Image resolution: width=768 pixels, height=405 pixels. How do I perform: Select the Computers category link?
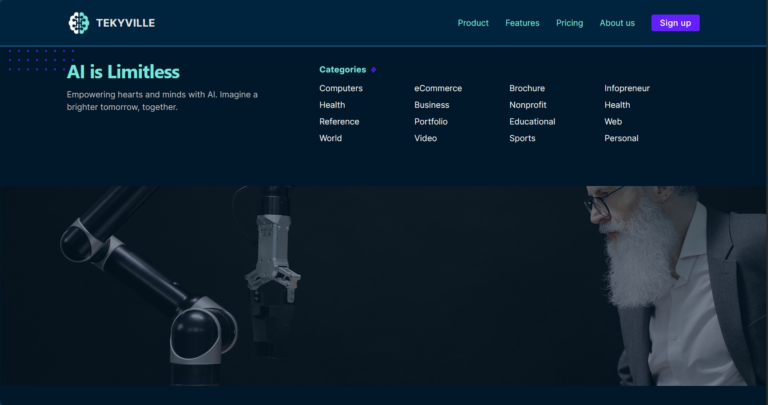(x=341, y=88)
